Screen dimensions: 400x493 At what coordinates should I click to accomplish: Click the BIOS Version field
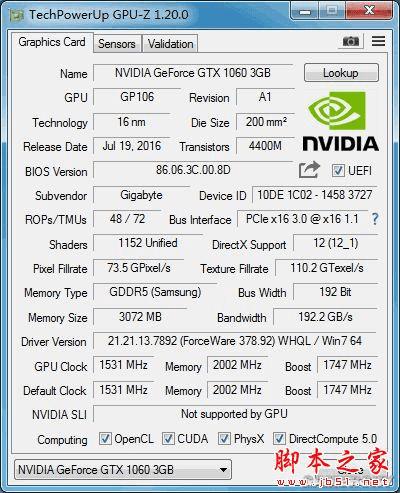click(x=193, y=170)
